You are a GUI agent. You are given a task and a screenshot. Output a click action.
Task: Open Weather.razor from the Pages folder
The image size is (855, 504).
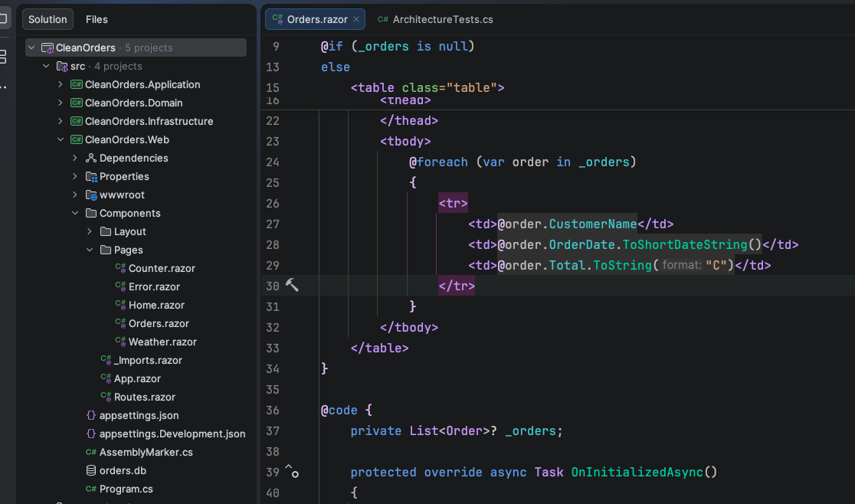[x=162, y=342]
